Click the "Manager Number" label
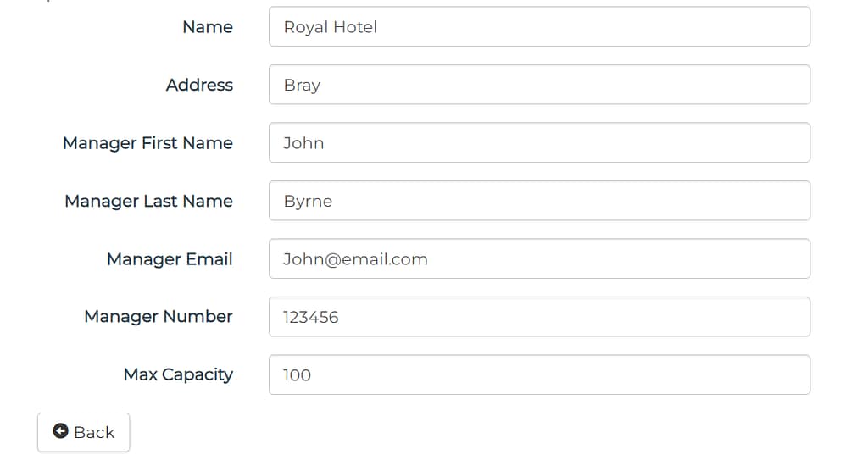The width and height of the screenshot is (868, 466). 159,317
